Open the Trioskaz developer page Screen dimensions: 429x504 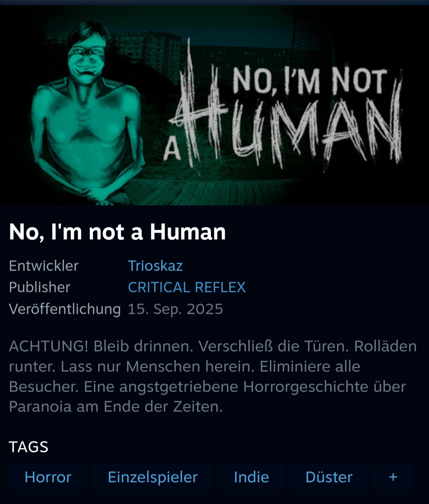point(155,265)
